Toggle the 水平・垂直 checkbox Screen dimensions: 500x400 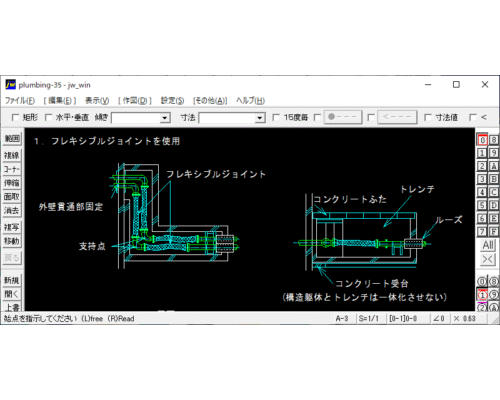click(x=48, y=117)
